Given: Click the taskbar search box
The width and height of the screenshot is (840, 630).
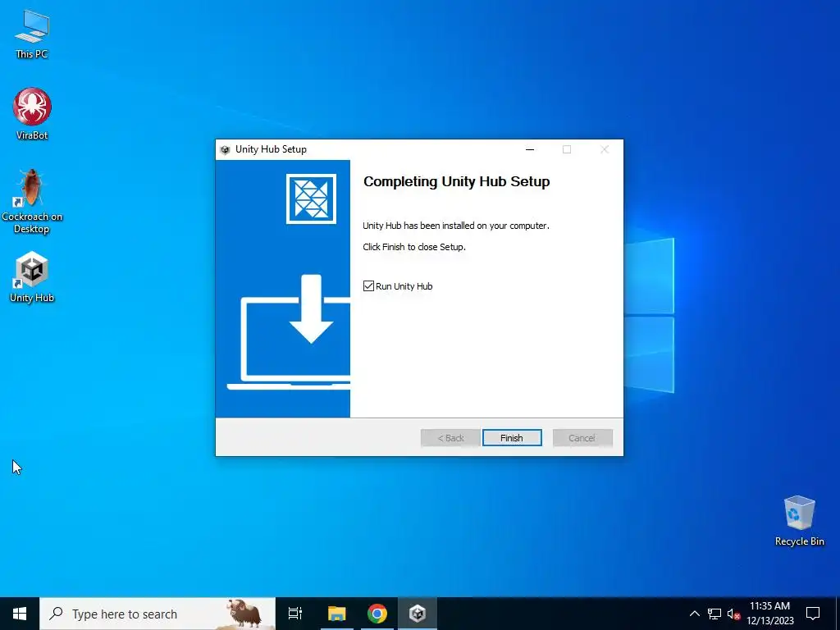Looking at the screenshot, I should pos(157,614).
